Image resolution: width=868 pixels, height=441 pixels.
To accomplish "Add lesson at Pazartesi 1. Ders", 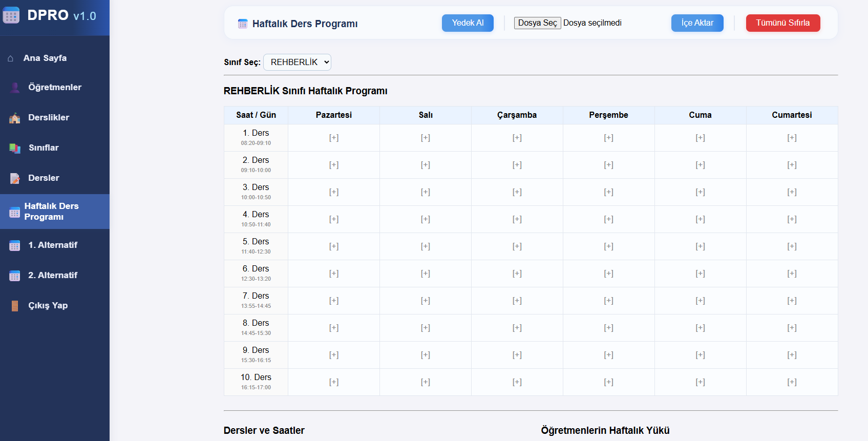I will pyautogui.click(x=334, y=138).
